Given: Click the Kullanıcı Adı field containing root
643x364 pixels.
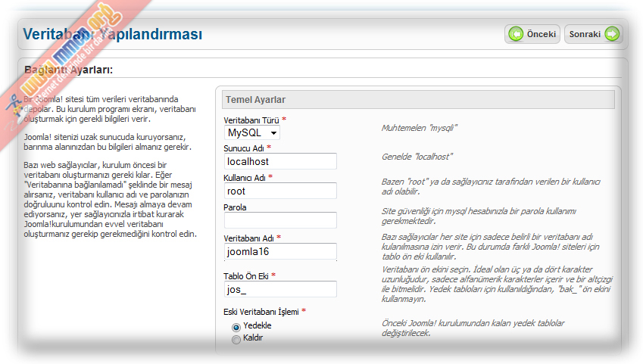Looking at the screenshot, I should coord(280,191).
